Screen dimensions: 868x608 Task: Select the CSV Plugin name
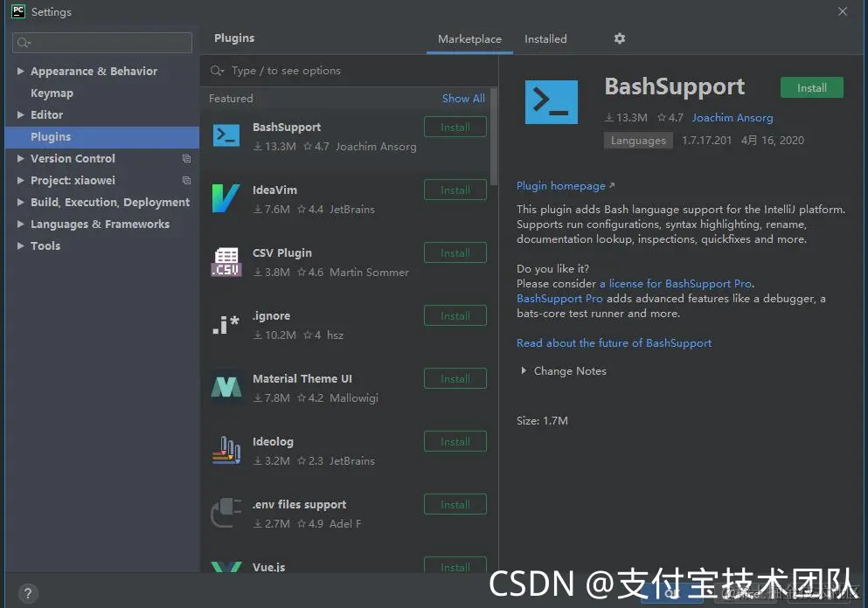281,252
